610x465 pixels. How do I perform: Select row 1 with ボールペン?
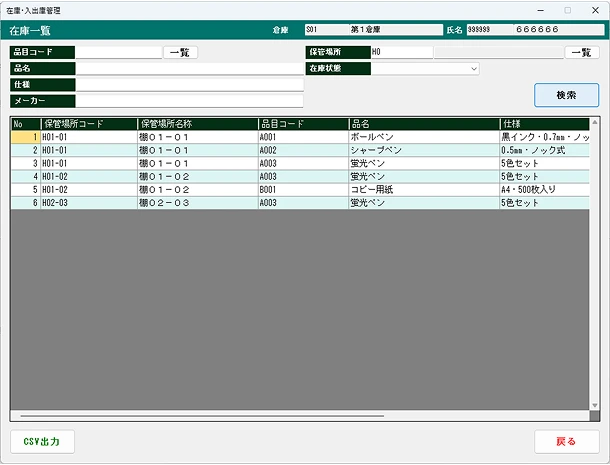(422, 137)
